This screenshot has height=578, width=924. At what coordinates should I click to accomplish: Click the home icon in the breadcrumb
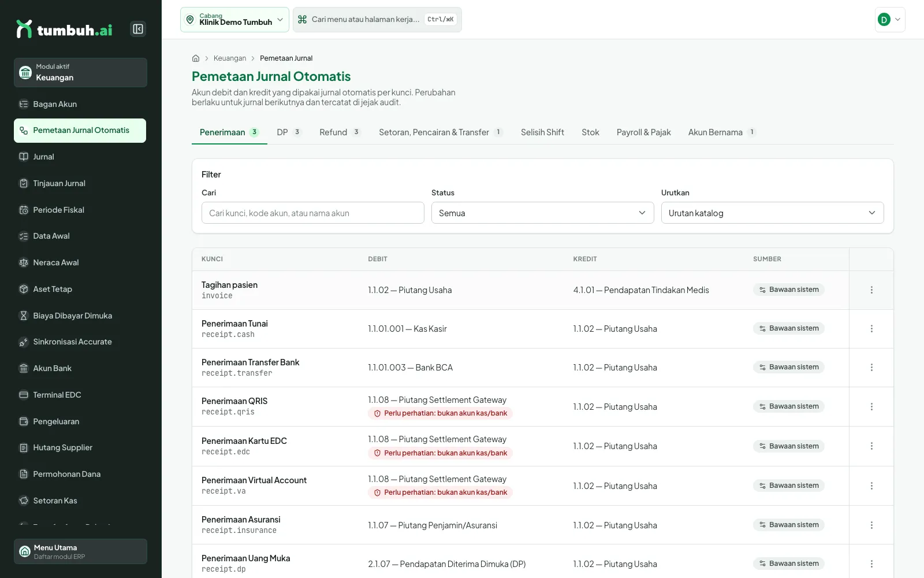click(x=196, y=58)
